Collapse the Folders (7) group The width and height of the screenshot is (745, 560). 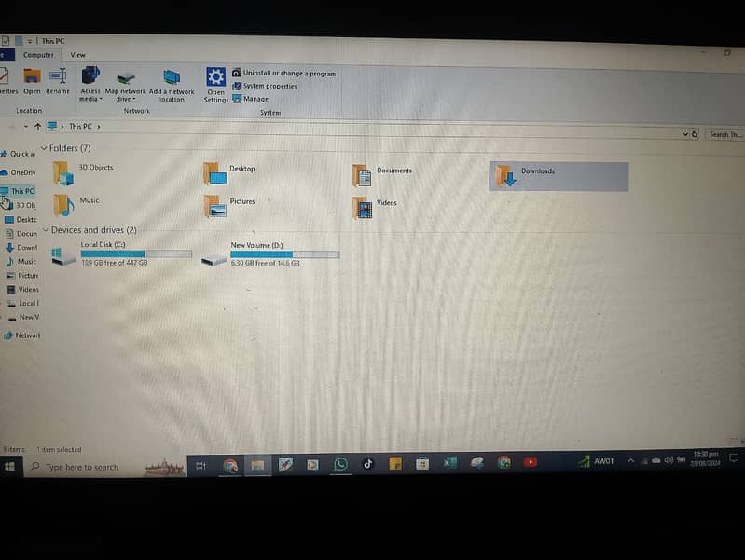coord(44,148)
